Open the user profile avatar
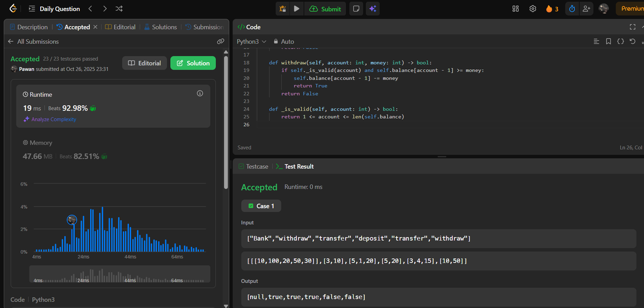The height and width of the screenshot is (308, 644). point(603,9)
